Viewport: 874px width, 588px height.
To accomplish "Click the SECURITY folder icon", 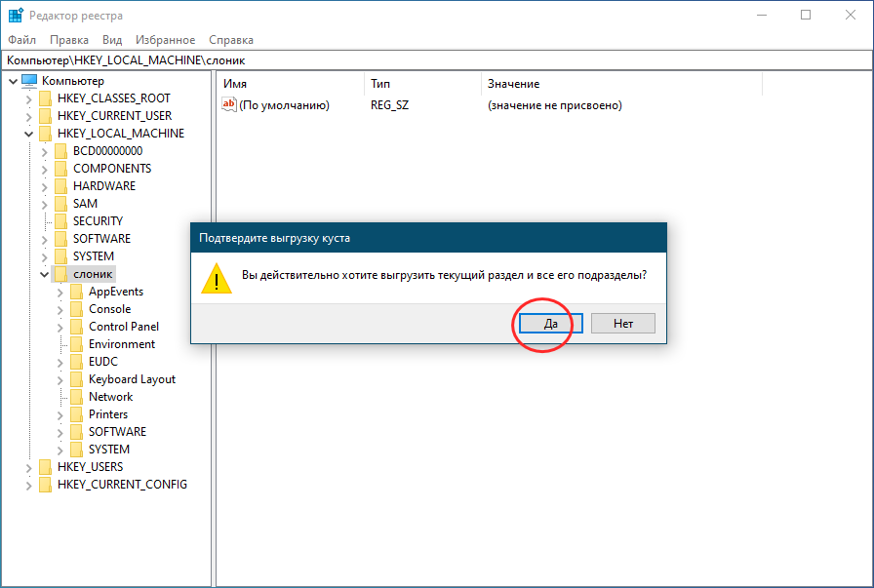I will coord(61,221).
